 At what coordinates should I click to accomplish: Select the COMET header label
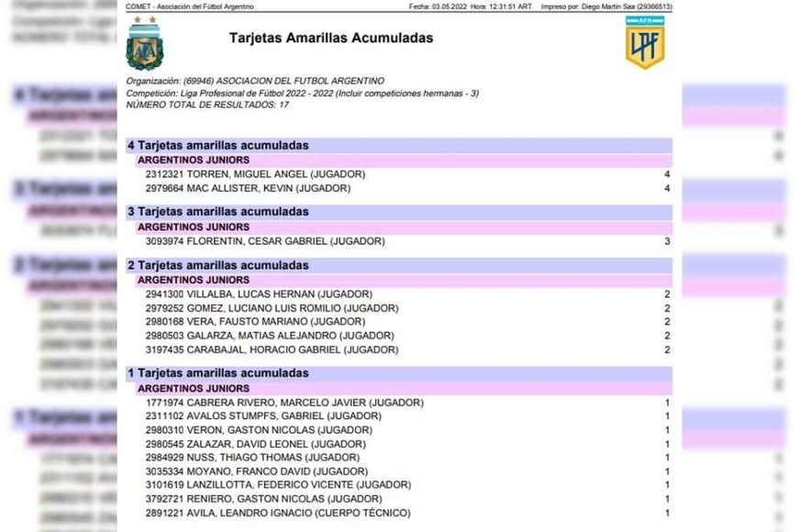[x=188, y=6]
